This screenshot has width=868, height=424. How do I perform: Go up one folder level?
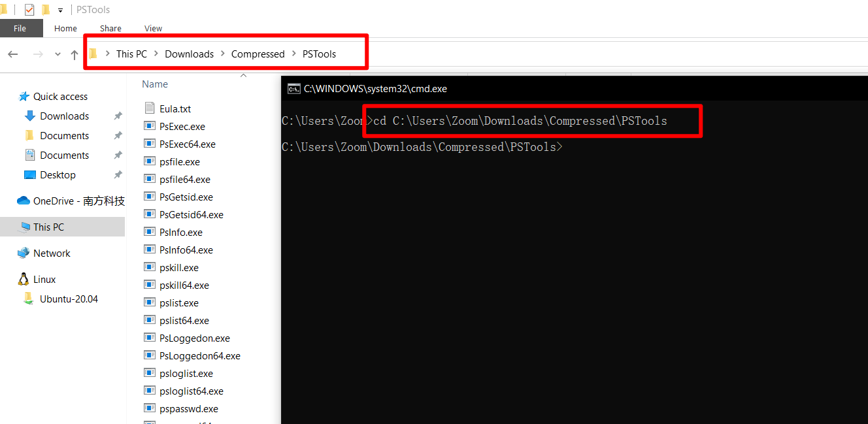point(75,55)
